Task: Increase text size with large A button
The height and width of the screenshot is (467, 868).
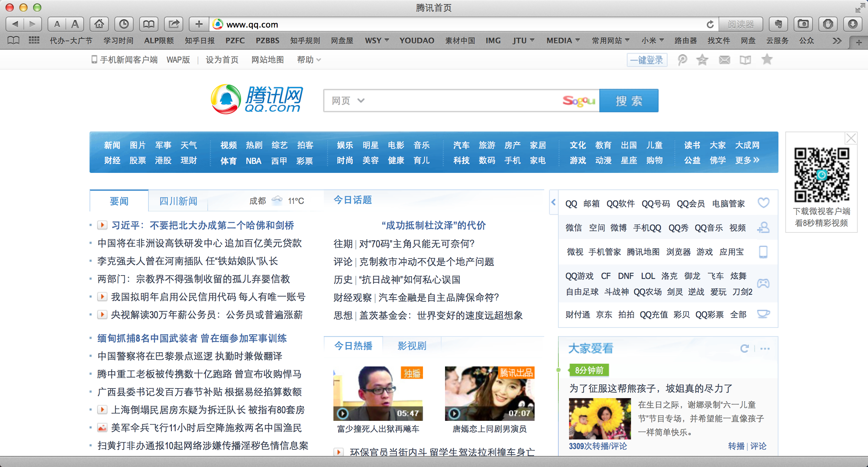Action: pyautogui.click(x=75, y=24)
